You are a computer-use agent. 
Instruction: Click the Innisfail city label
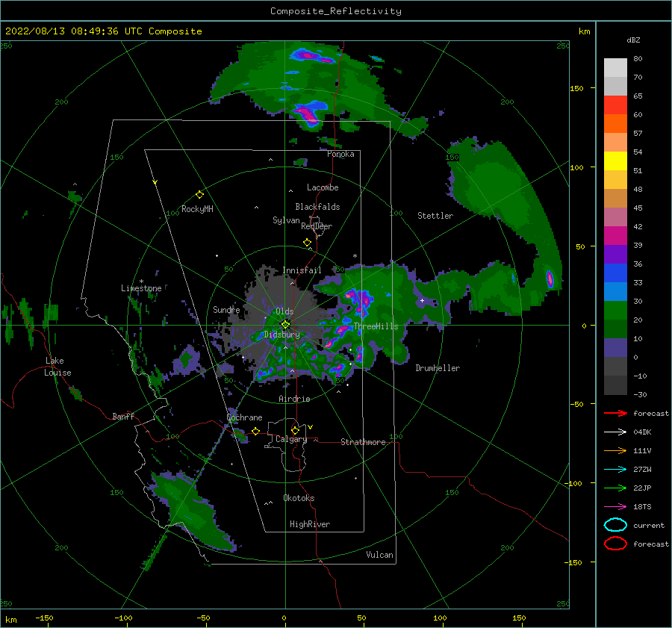coord(302,270)
